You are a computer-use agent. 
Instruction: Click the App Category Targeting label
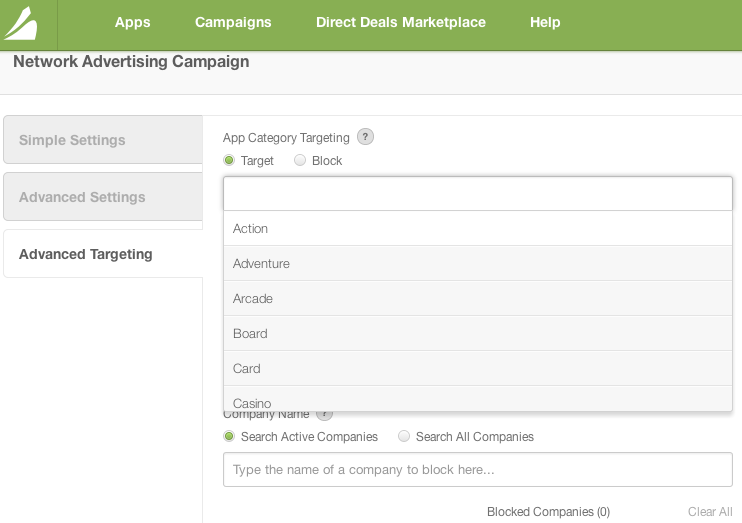pyautogui.click(x=286, y=138)
